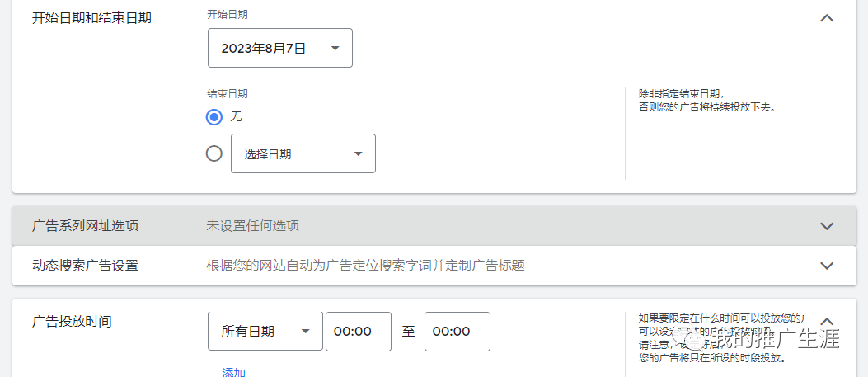
Task: Open the 所有日期 day selector dropdown
Action: tap(265, 332)
